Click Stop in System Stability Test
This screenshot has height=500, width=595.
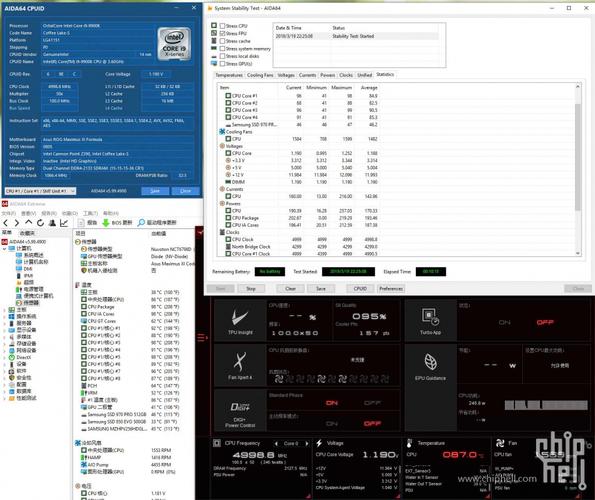[251, 289]
